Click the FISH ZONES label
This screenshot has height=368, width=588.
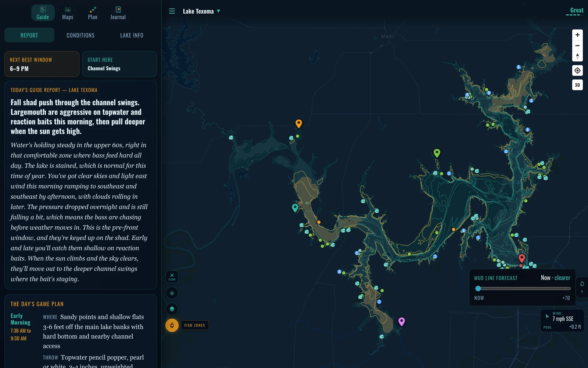pyautogui.click(x=195, y=325)
